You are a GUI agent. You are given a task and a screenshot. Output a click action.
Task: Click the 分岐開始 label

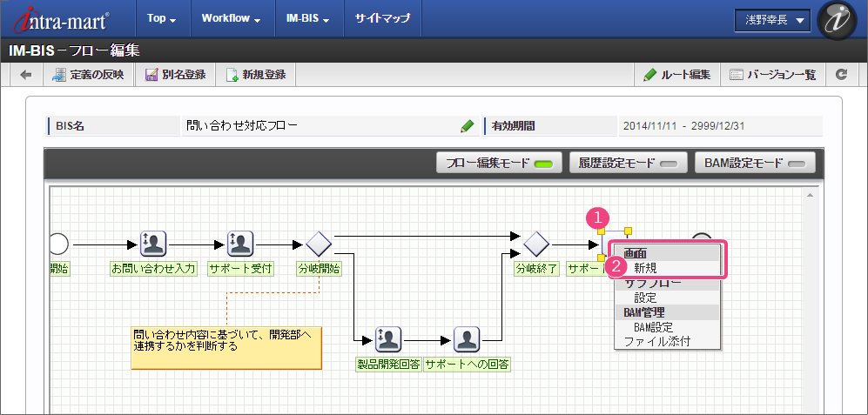pos(319,270)
